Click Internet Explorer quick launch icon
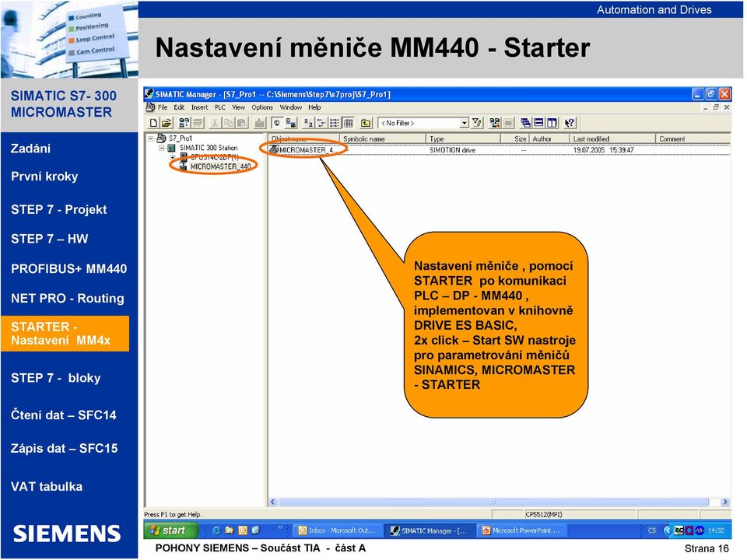Viewport: 747px width, 560px height. pyautogui.click(x=216, y=530)
